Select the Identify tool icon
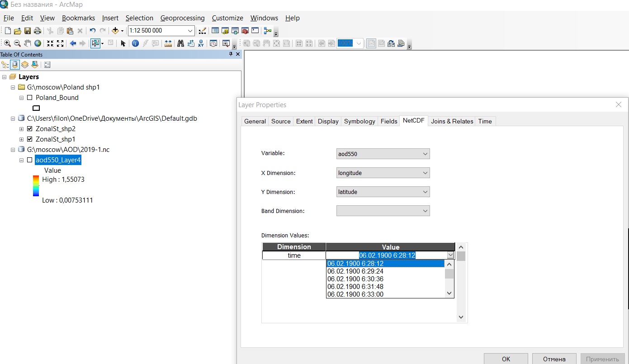629x364 pixels. (x=135, y=43)
